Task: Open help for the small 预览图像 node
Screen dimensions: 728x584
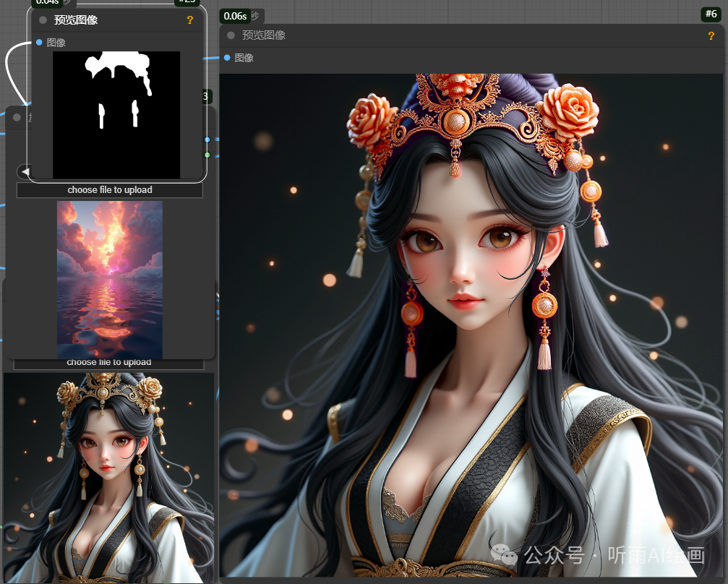Action: coord(190,20)
